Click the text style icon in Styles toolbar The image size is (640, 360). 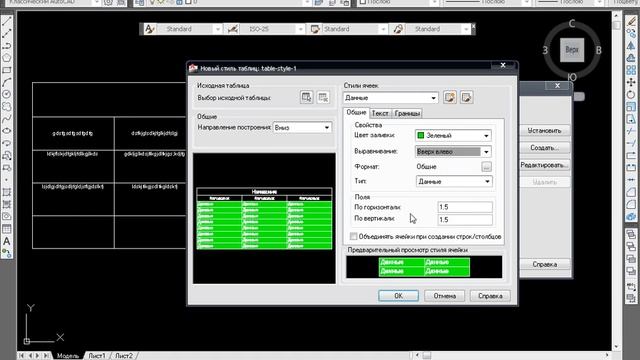[149, 29]
